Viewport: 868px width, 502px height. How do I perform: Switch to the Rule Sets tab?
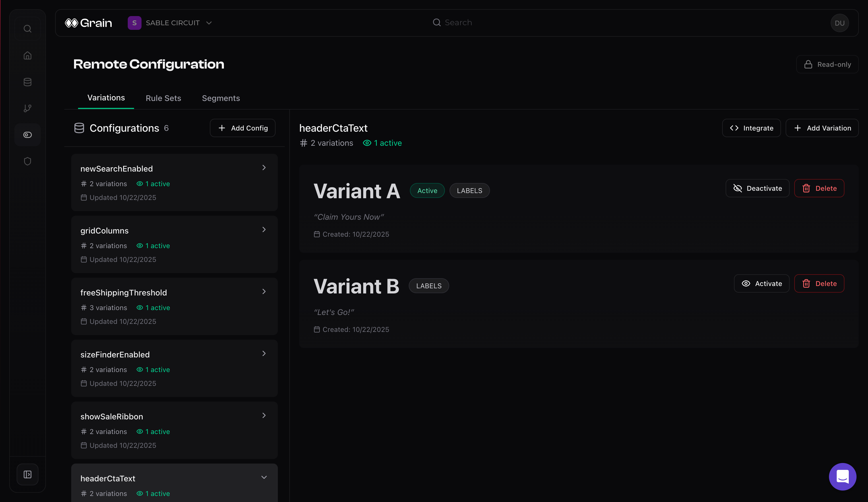163,98
